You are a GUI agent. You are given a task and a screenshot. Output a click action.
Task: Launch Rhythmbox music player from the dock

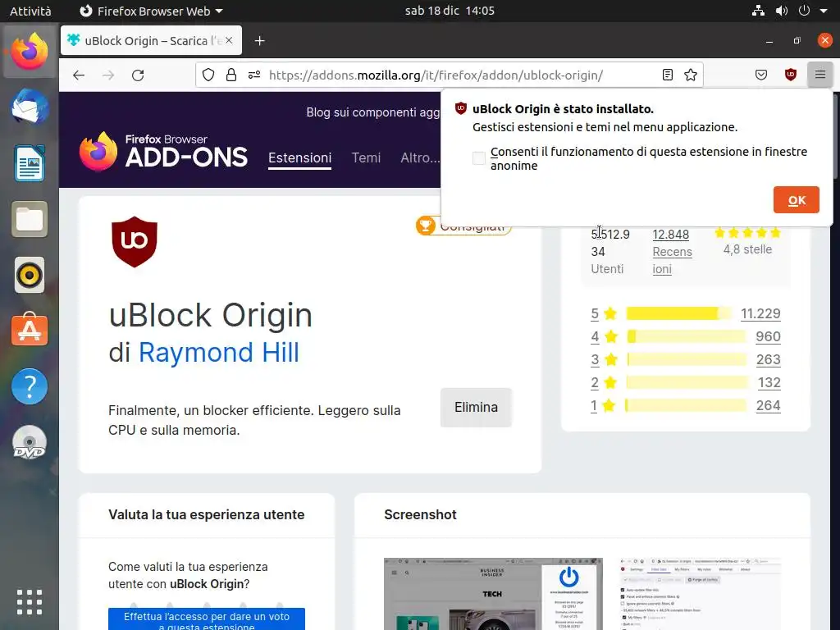pos(30,276)
